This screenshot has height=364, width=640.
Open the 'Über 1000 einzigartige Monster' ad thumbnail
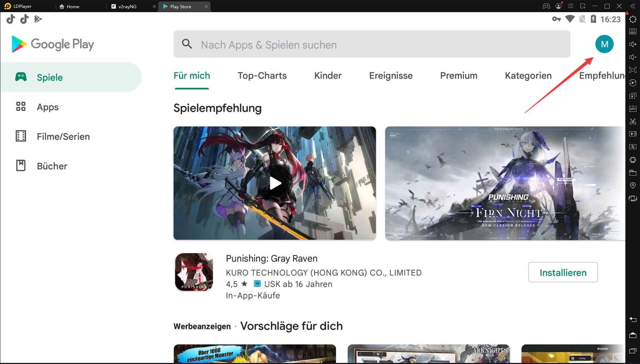[255, 354]
